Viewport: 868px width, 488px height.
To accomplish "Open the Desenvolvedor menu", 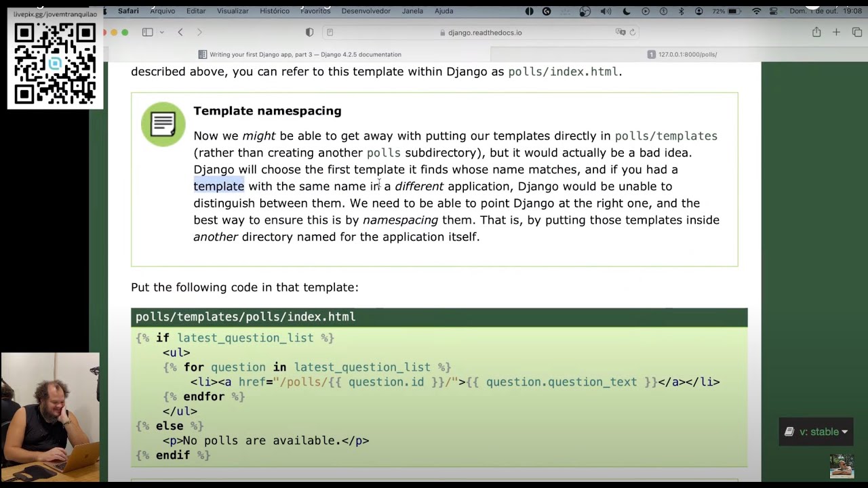I will tap(366, 11).
